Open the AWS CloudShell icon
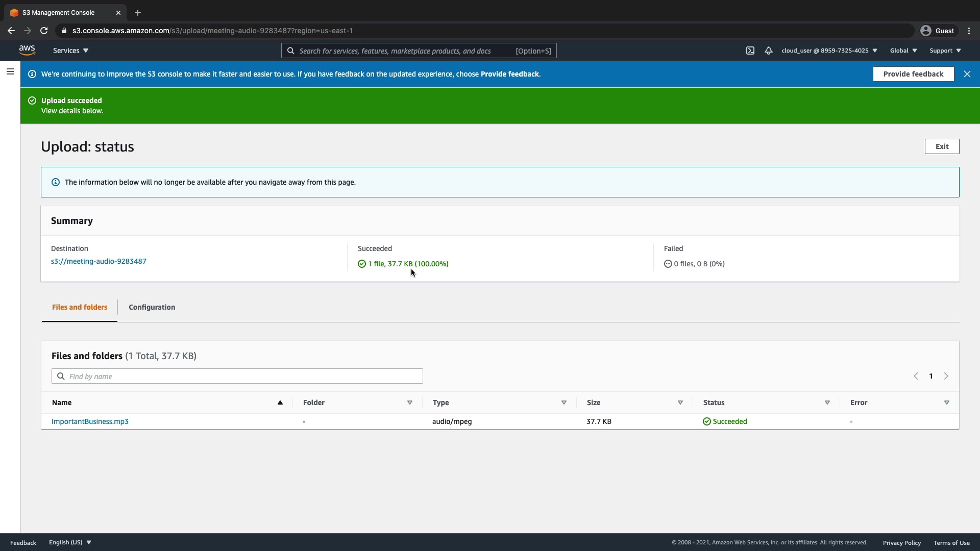Screen dimensions: 980x551 click(750, 51)
